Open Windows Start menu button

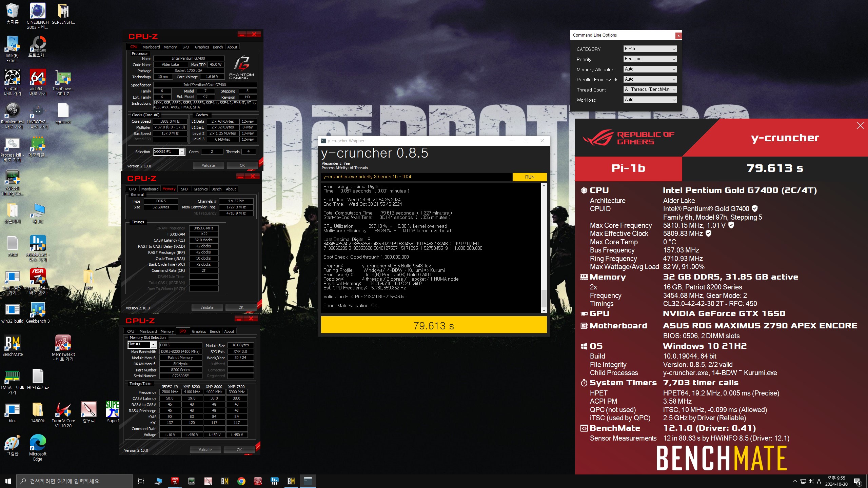[8, 481]
